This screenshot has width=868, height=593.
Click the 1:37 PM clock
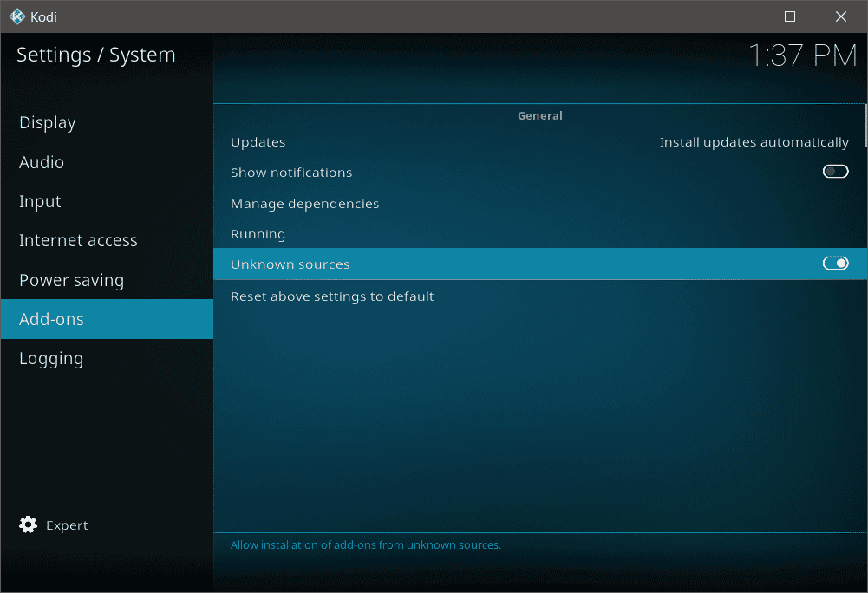tap(803, 55)
